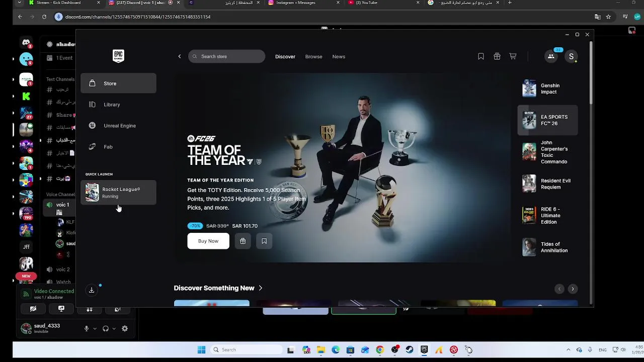This screenshot has height=362, width=644.
Task: Select John Carpenter's Toxic Commando
Action: tap(548, 152)
